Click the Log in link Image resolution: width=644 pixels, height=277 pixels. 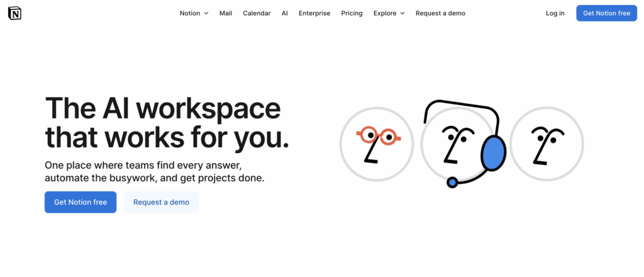click(x=555, y=13)
